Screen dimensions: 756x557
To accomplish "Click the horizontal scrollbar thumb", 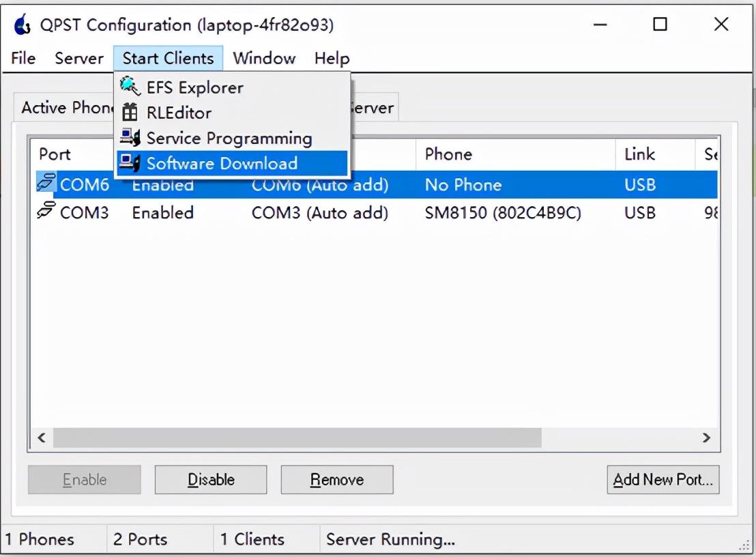I will click(297, 438).
